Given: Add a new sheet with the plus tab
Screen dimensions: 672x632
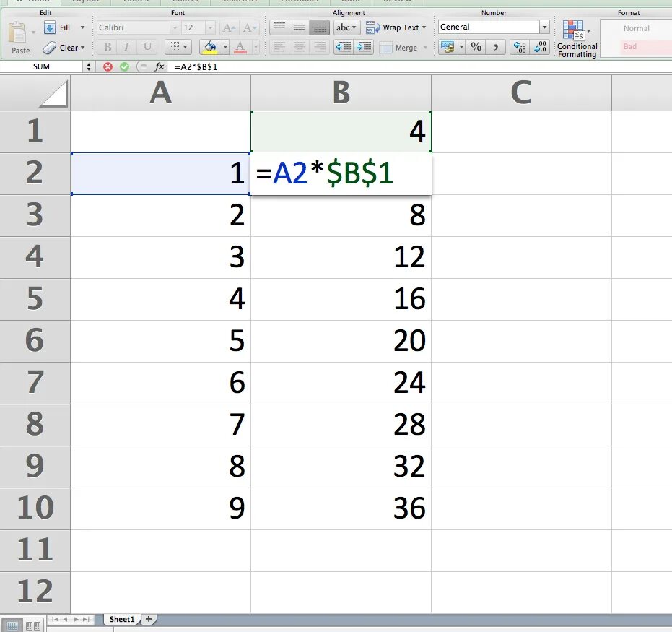Looking at the screenshot, I should [x=148, y=619].
